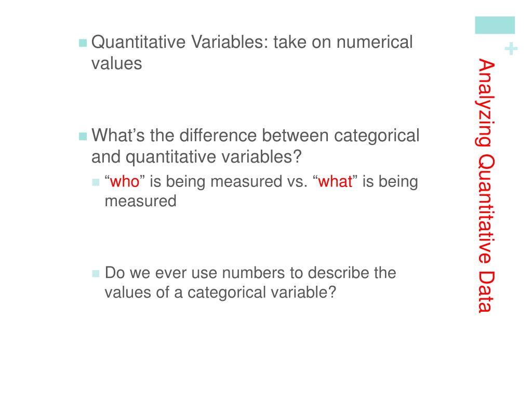This screenshot has height=399, width=532.
Task: Click the bullet beside Quantitative Variables
Action: pos(83,43)
